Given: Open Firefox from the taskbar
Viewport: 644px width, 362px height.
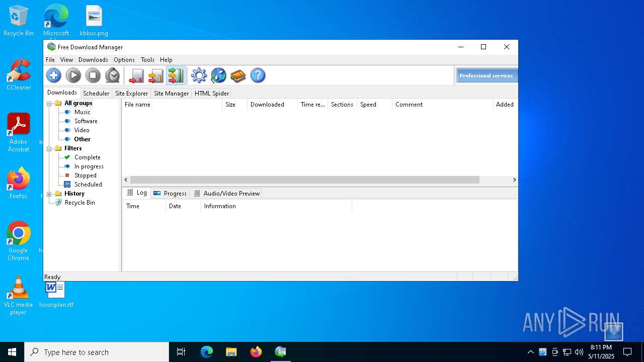Looking at the screenshot, I should point(256,352).
